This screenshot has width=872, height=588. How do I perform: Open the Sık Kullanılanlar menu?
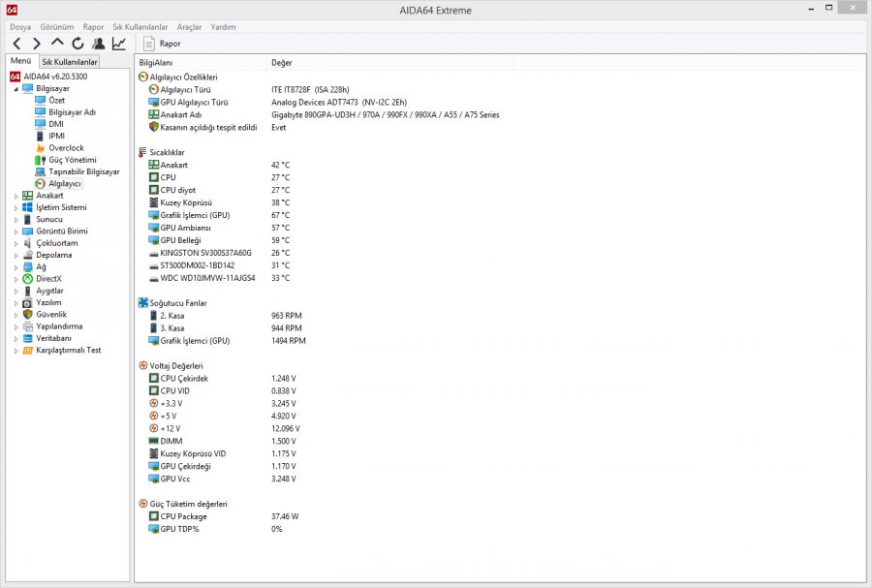[140, 27]
